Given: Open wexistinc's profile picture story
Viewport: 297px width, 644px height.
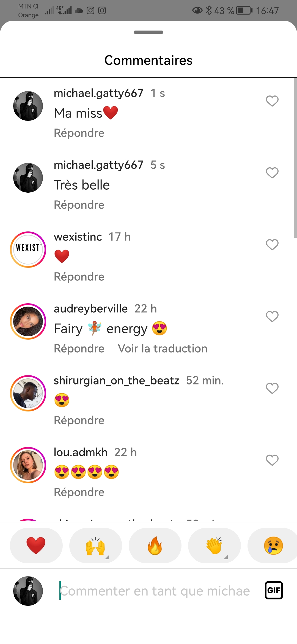Looking at the screenshot, I should click(28, 250).
